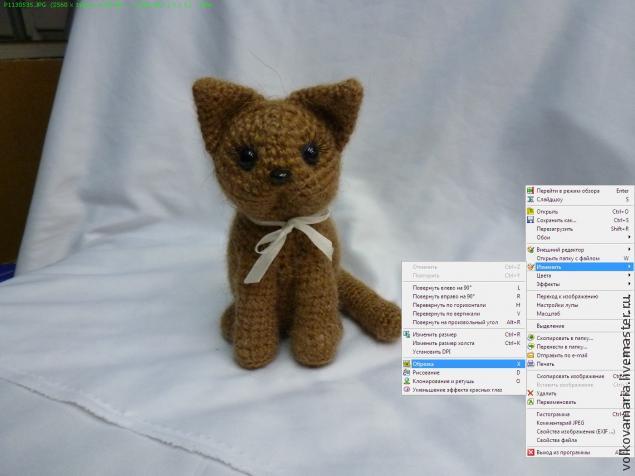The image size is (635, 476).
Task: Click the Удалить delete icon
Action: click(x=530, y=393)
